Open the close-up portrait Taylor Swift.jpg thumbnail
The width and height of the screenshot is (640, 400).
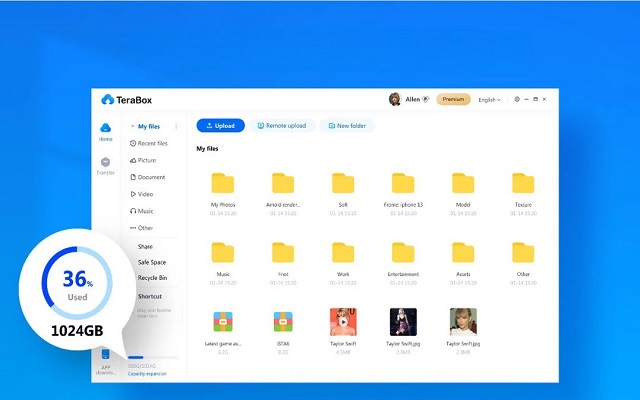pyautogui.click(x=463, y=322)
